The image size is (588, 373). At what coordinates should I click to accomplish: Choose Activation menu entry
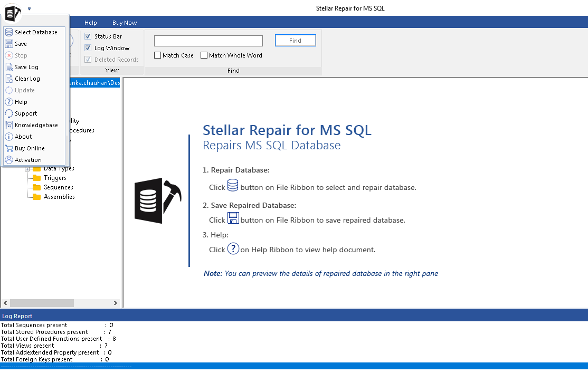[x=34, y=160]
